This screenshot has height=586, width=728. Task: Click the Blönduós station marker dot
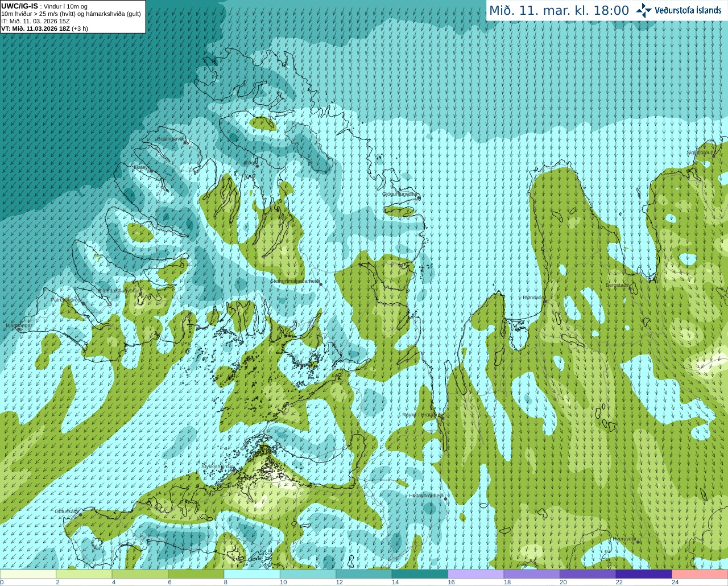(545, 302)
